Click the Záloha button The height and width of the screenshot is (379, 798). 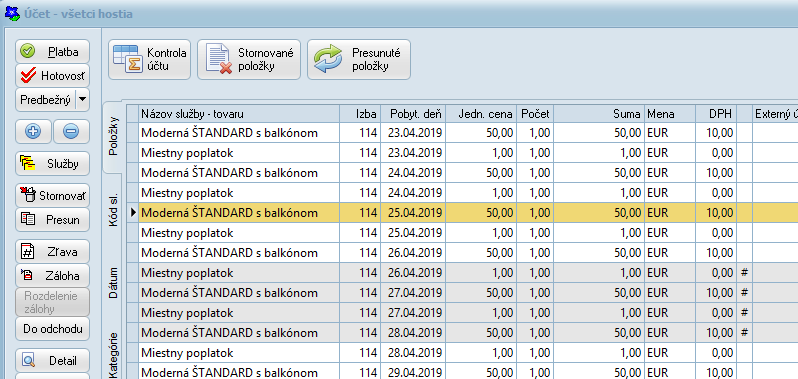[x=52, y=276]
